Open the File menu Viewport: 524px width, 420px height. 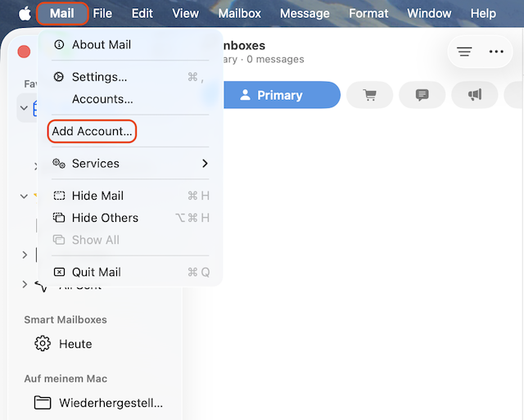102,13
